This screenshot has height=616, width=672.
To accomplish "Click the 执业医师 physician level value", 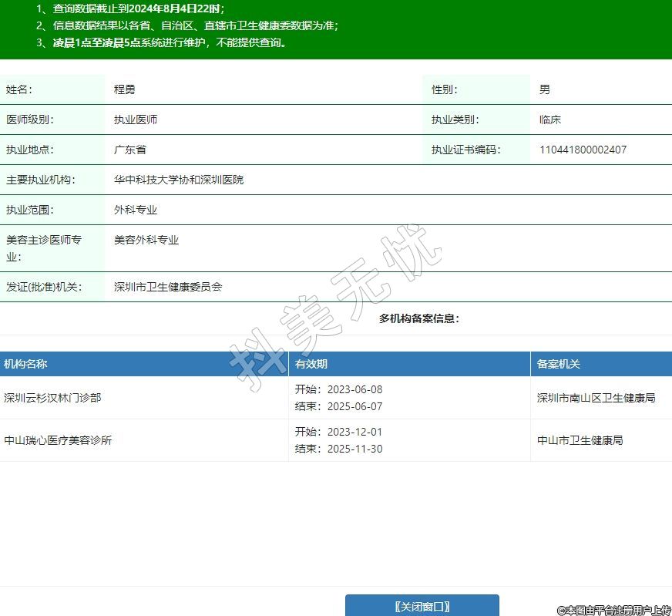I will click(x=136, y=119).
